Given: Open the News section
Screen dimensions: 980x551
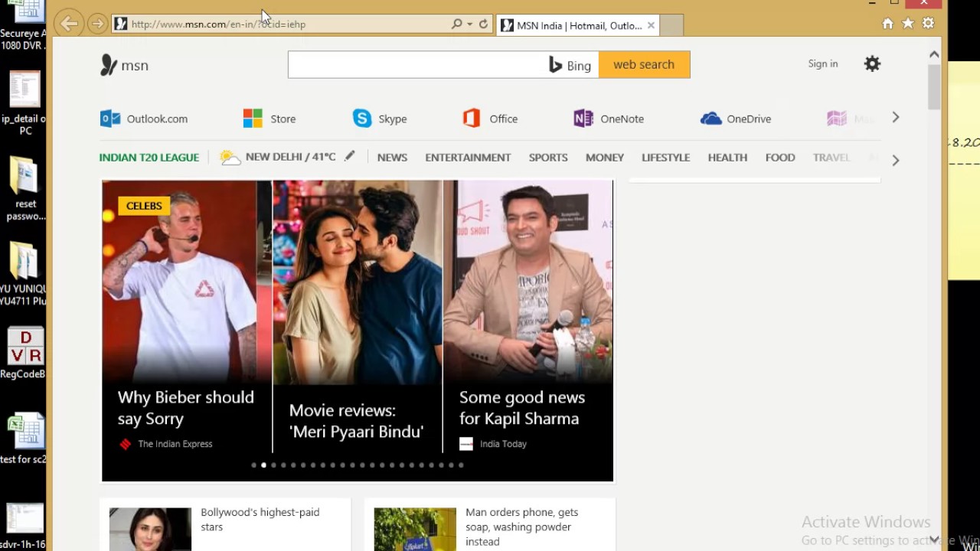Looking at the screenshot, I should click(x=392, y=157).
